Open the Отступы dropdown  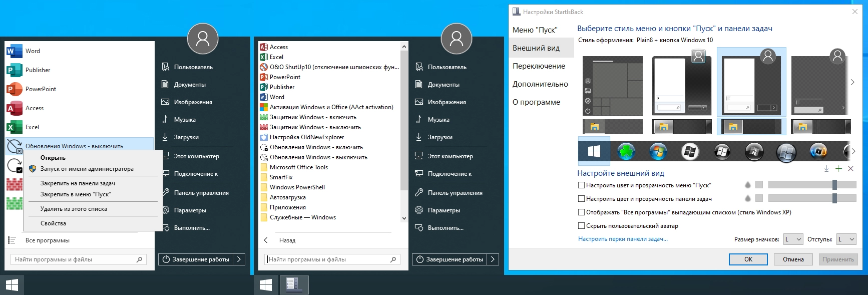coord(846,239)
